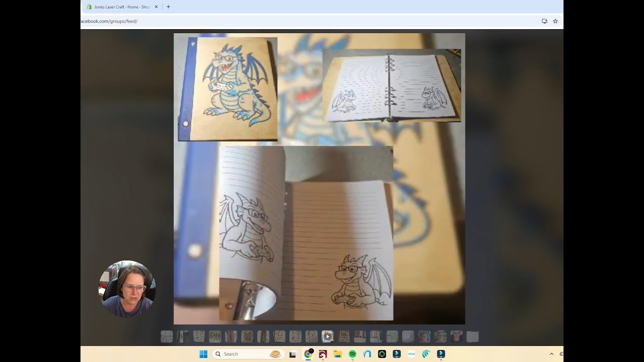Open the blue 'n' app in taskbar
Viewport: 644px width, 362px height.
point(367,354)
